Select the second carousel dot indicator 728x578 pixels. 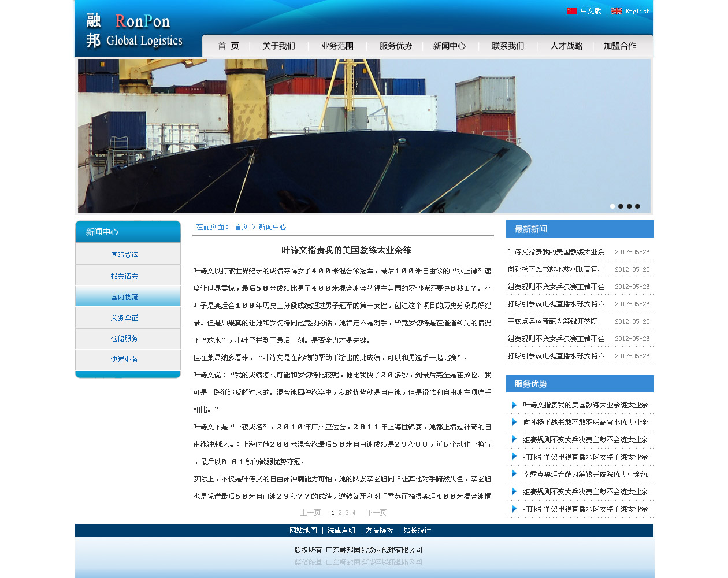coord(621,206)
